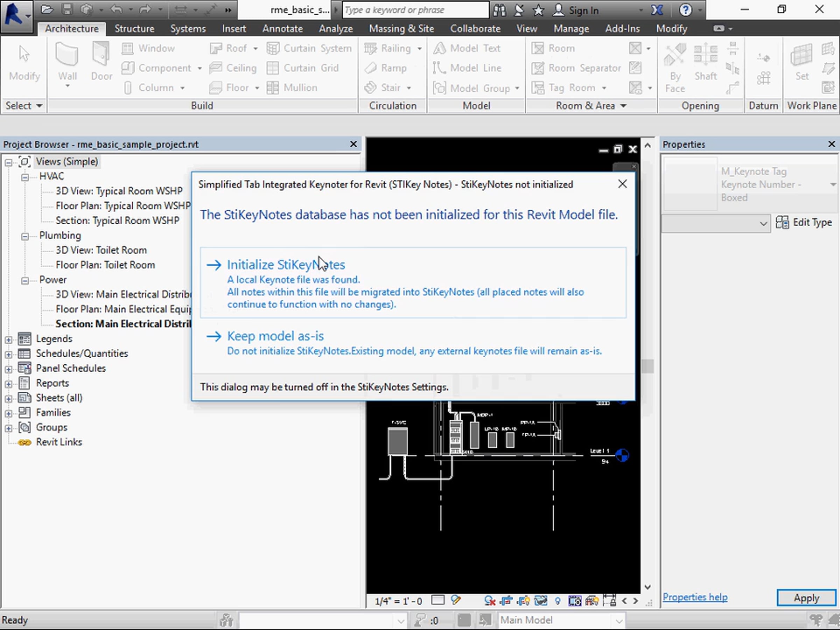This screenshot has width=840, height=630.
Task: Select Floor Plan: Toilet Room view
Action: point(105,265)
